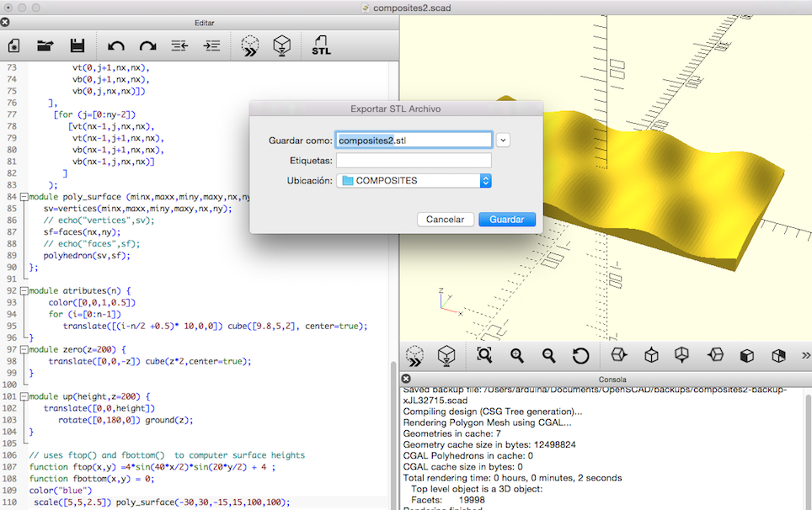Render the design from the editor toolbar
812x510 pixels.
tap(281, 45)
